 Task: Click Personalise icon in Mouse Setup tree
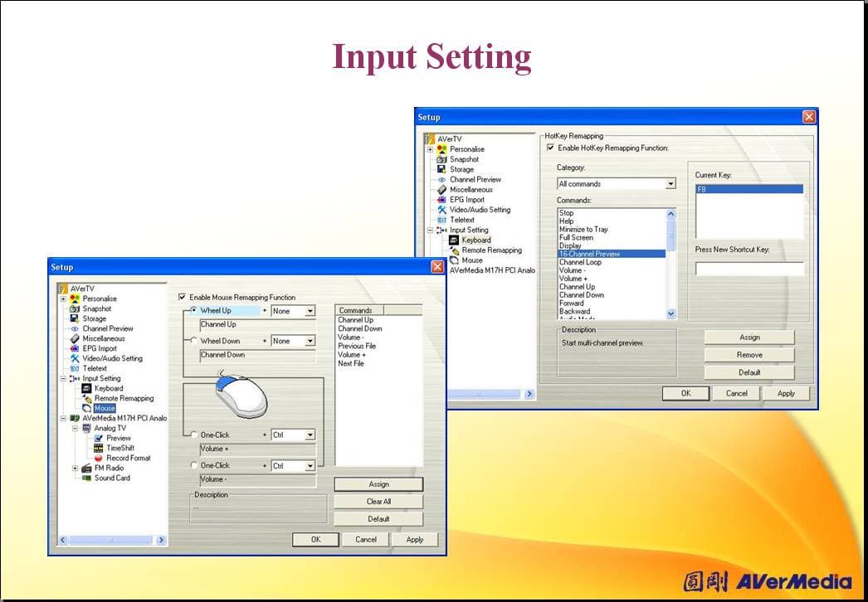[75, 299]
